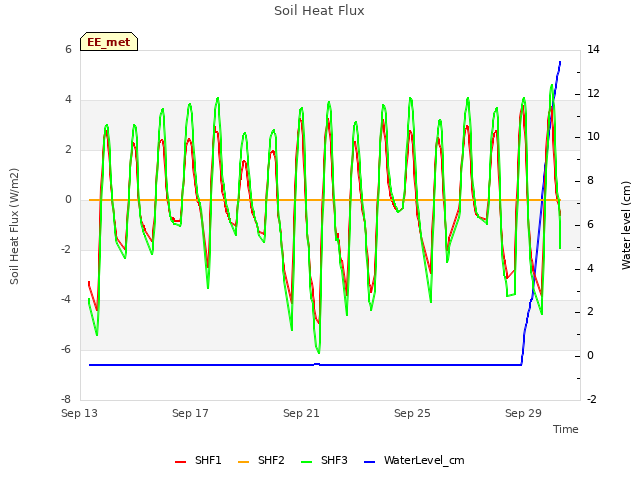Click the Soil Heat Flux chart title

(319, 11)
